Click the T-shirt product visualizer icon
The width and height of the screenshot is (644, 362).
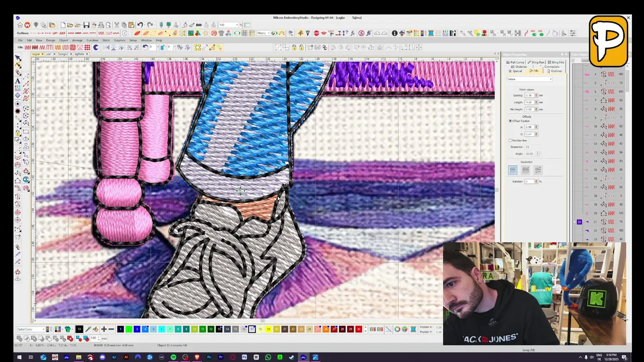(x=221, y=33)
